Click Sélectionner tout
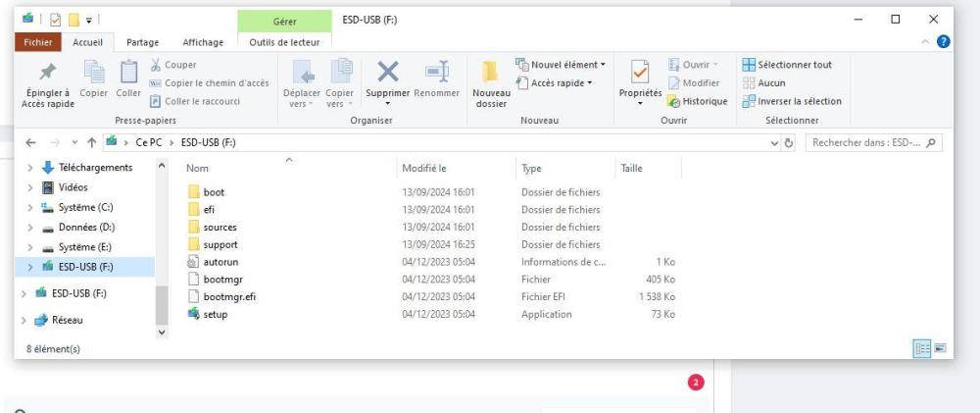Viewport: 980px width, 413px height. click(x=788, y=65)
